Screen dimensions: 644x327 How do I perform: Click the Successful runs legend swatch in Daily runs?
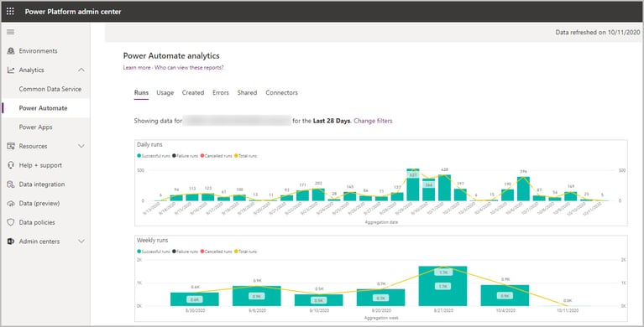pos(139,156)
